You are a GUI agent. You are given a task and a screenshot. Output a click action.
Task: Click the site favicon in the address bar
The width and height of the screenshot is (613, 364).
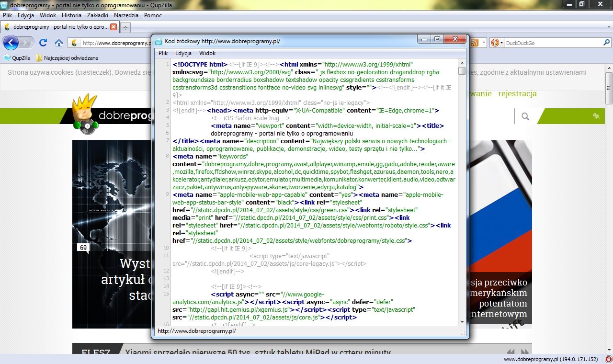74,43
